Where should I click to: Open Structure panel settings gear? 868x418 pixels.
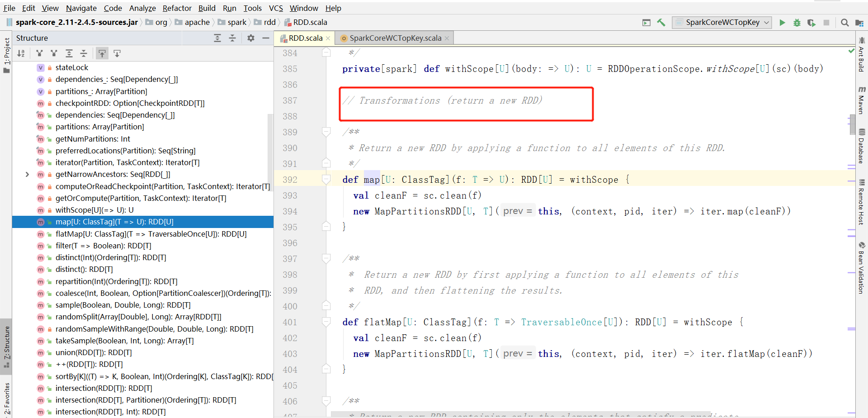pyautogui.click(x=251, y=38)
